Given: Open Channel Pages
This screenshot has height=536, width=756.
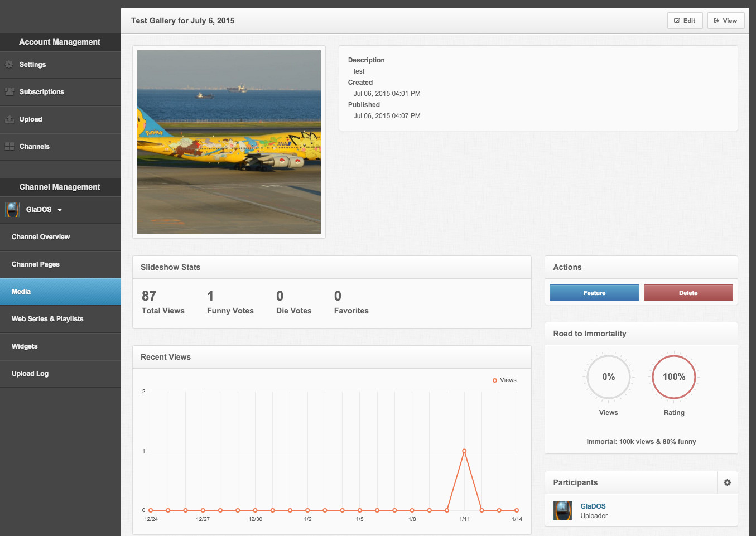Looking at the screenshot, I should click(60, 264).
